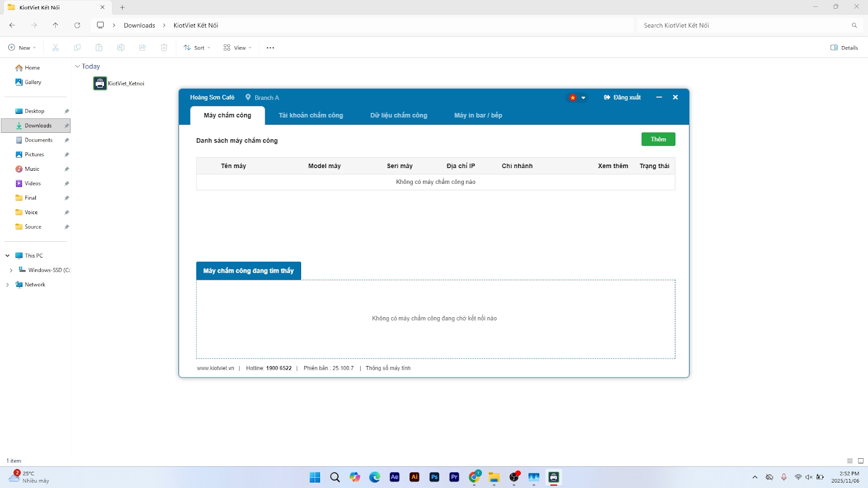
Task: Select the Máy chấm công đang tìm thấy tab
Action: 248,271
